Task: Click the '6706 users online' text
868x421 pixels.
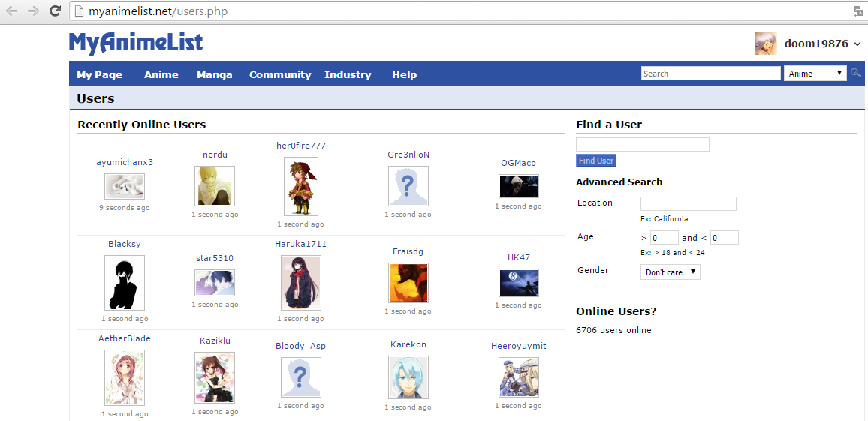Action: pyautogui.click(x=613, y=330)
